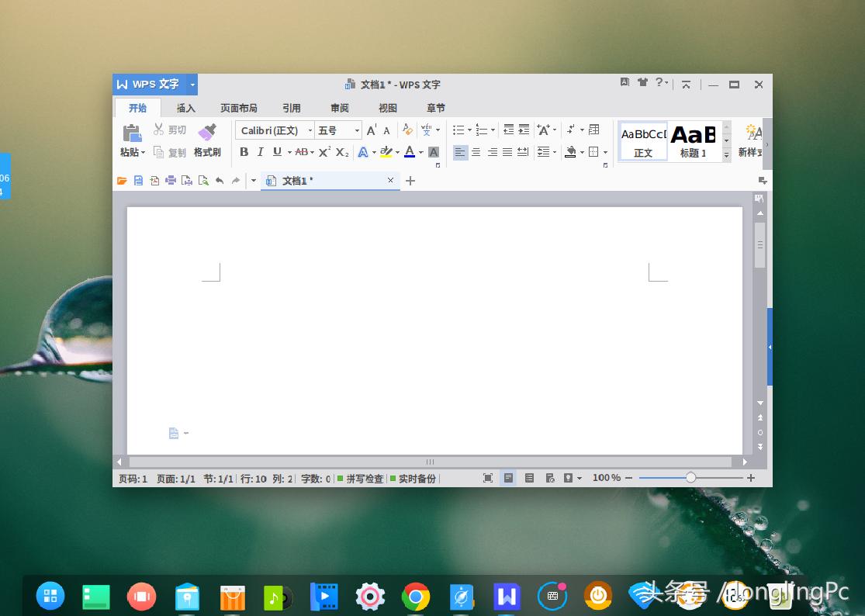Apply strikethrough formatting

[303, 152]
